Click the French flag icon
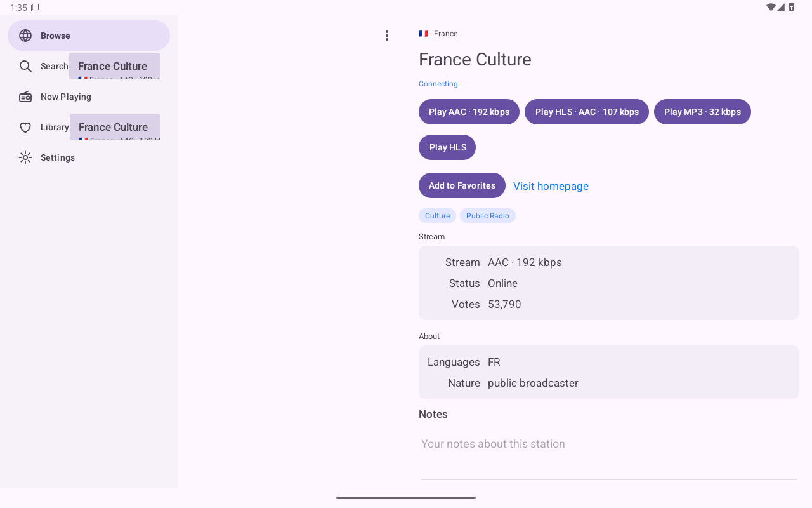812x508 pixels. 423,34
